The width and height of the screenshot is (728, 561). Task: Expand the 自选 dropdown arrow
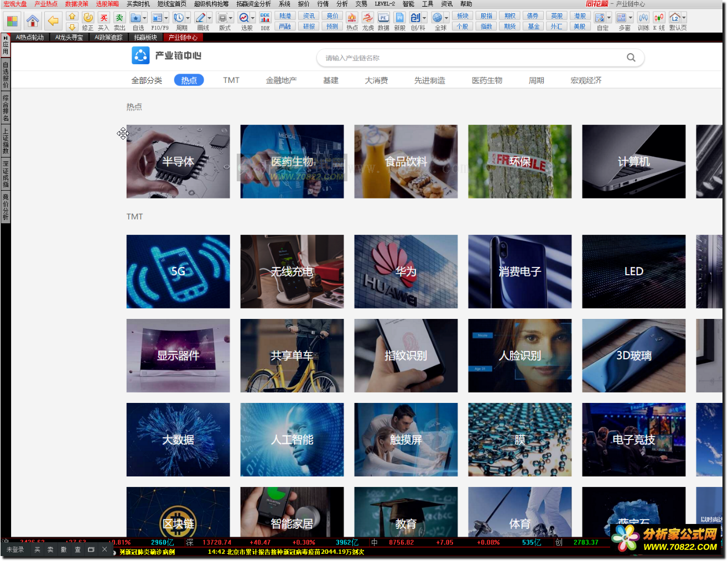click(144, 18)
